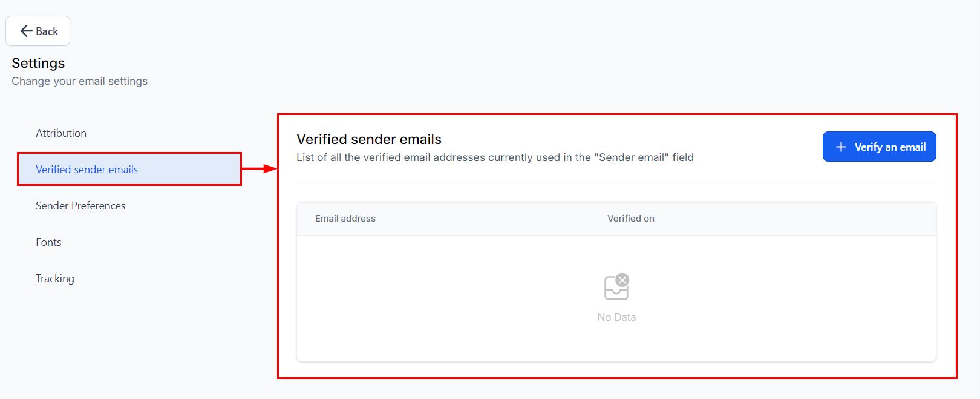This screenshot has width=980, height=399.
Task: Select Verified sender emails in sidebar
Action: coord(87,170)
